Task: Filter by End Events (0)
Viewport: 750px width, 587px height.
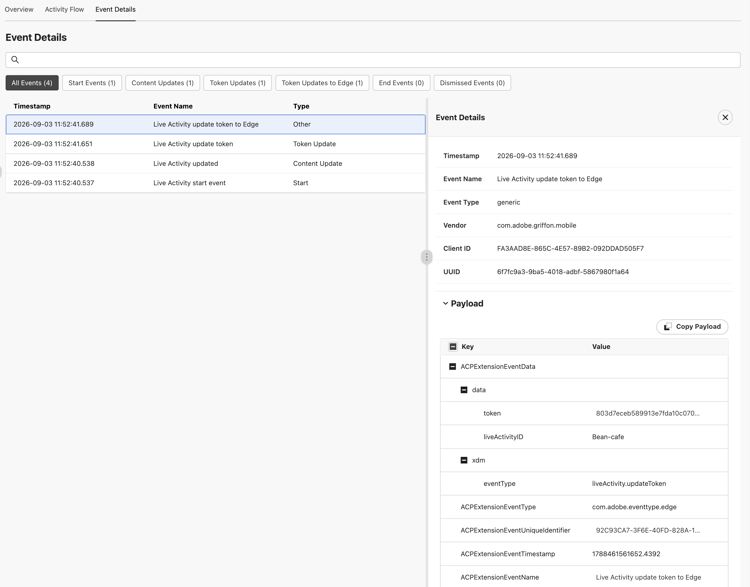Action: 401,83
